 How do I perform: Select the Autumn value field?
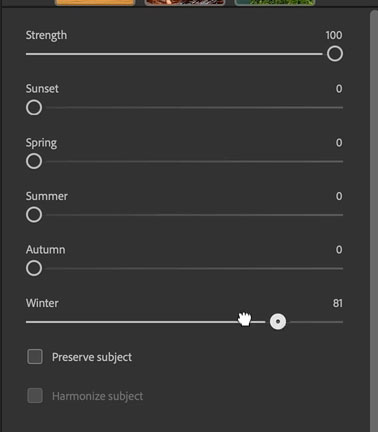click(339, 250)
